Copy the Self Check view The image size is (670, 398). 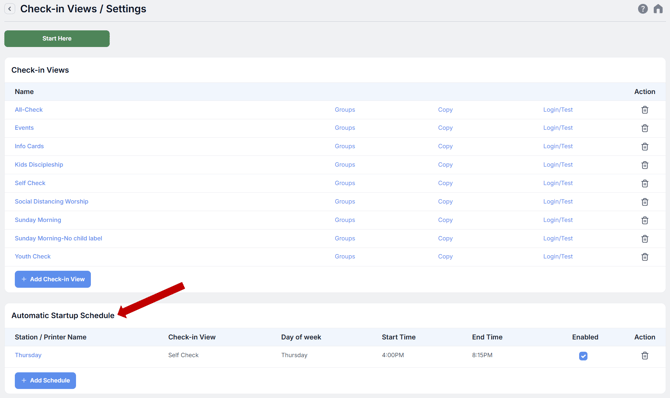point(445,183)
